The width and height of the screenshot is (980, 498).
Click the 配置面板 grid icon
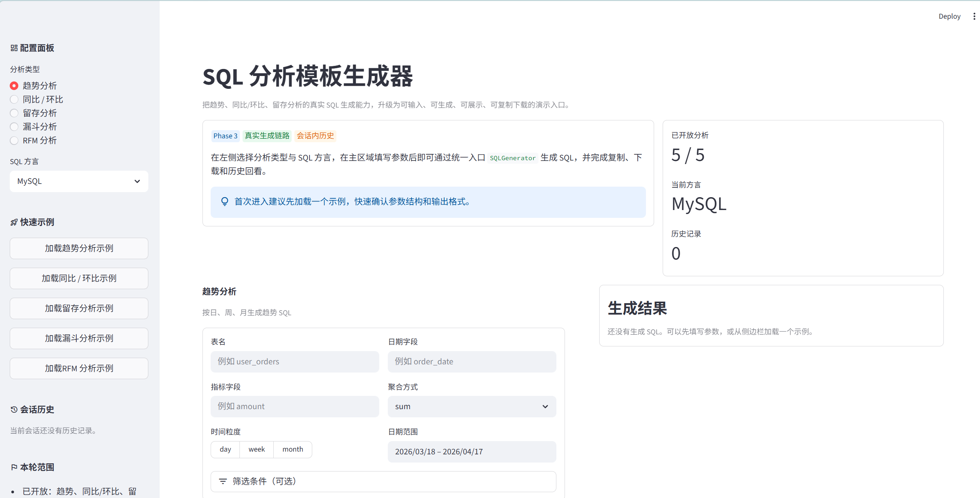click(14, 48)
